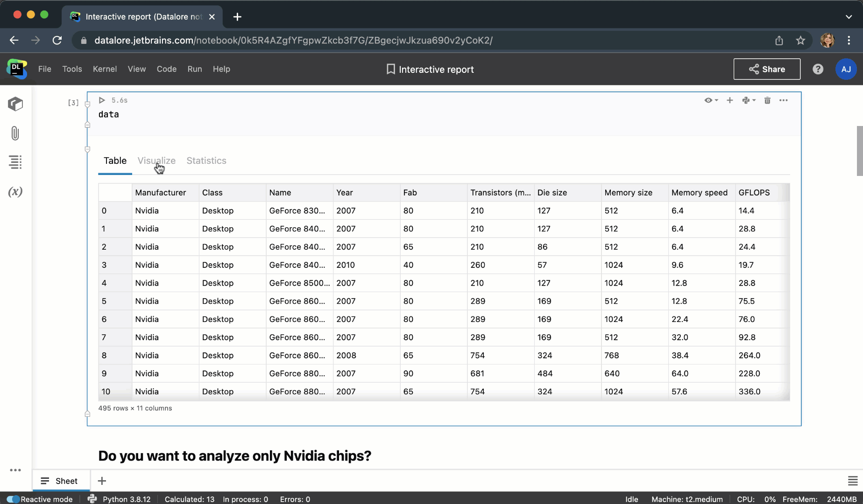This screenshot has width=863, height=504.
Task: Close the Interactive report browser tab
Action: (212, 17)
